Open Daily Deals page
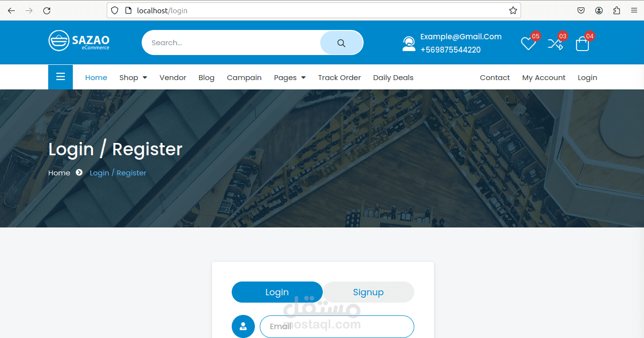The image size is (644, 338). tap(393, 78)
